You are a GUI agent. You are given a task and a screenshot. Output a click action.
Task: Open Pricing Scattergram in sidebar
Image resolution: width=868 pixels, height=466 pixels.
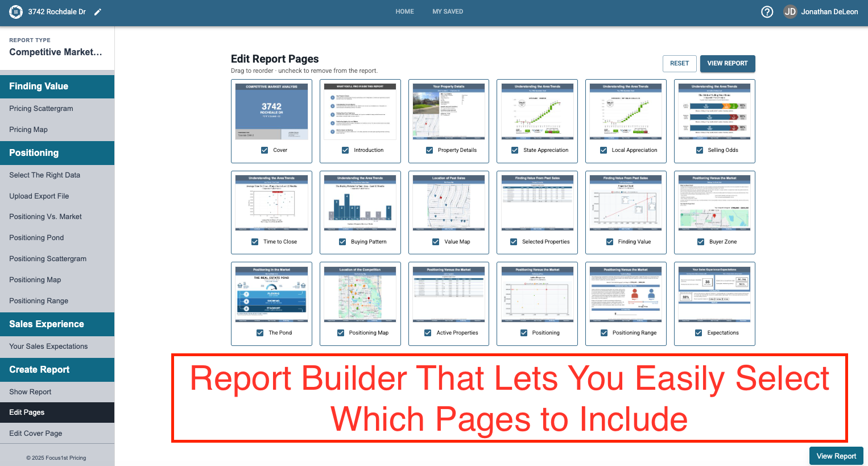(x=57, y=109)
